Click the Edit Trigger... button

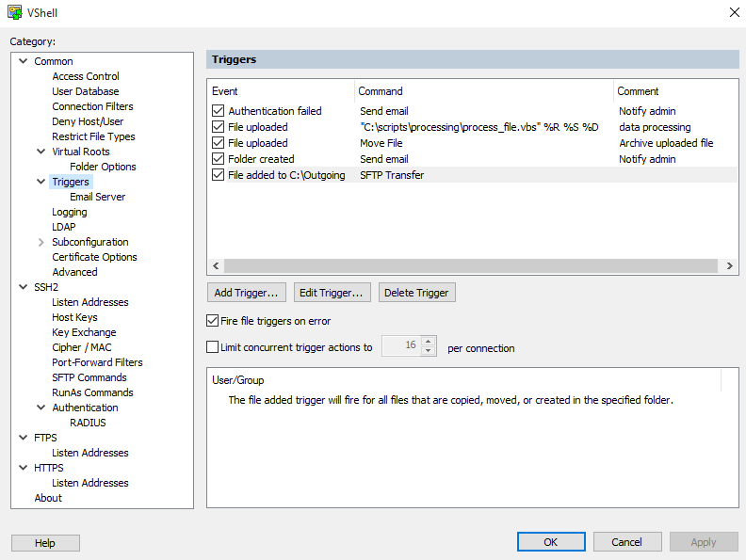[332, 293]
